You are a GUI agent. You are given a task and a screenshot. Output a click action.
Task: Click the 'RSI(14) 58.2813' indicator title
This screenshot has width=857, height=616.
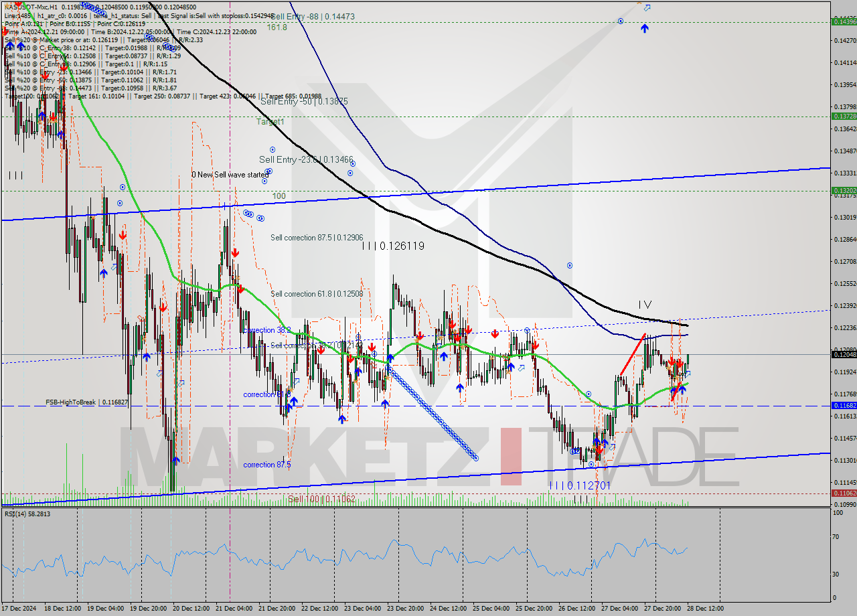point(27,514)
